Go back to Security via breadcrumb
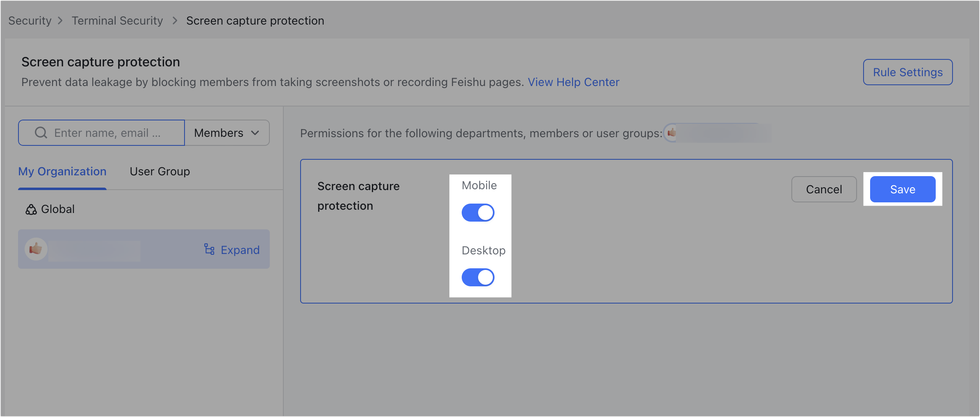 [x=30, y=20]
